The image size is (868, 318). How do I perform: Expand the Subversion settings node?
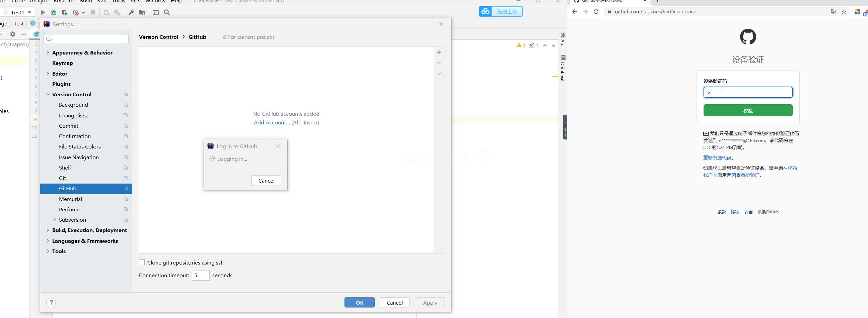(55, 220)
